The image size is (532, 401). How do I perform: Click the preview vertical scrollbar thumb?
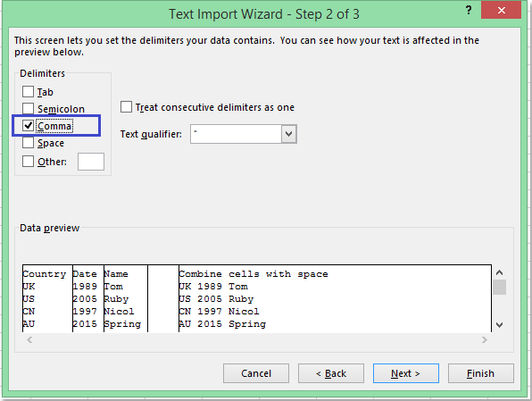499,288
